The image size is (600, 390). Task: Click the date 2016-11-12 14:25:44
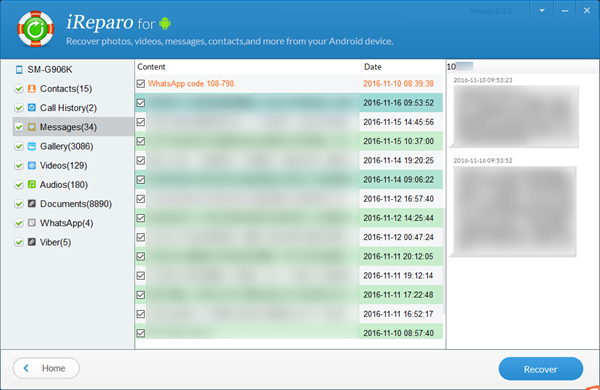click(x=398, y=218)
